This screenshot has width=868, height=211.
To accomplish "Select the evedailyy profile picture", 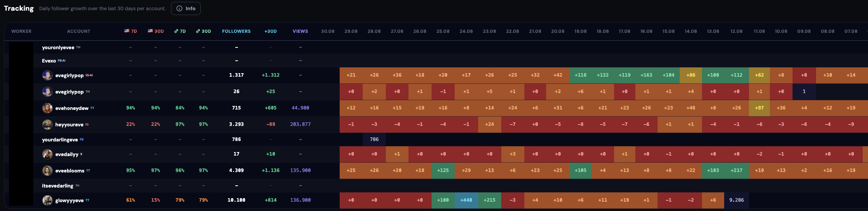I will click(x=48, y=154).
